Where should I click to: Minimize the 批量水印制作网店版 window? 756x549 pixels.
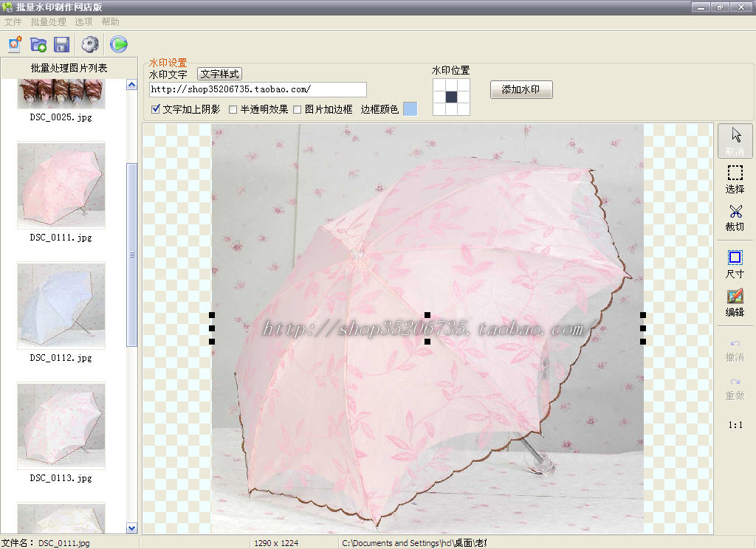701,7
